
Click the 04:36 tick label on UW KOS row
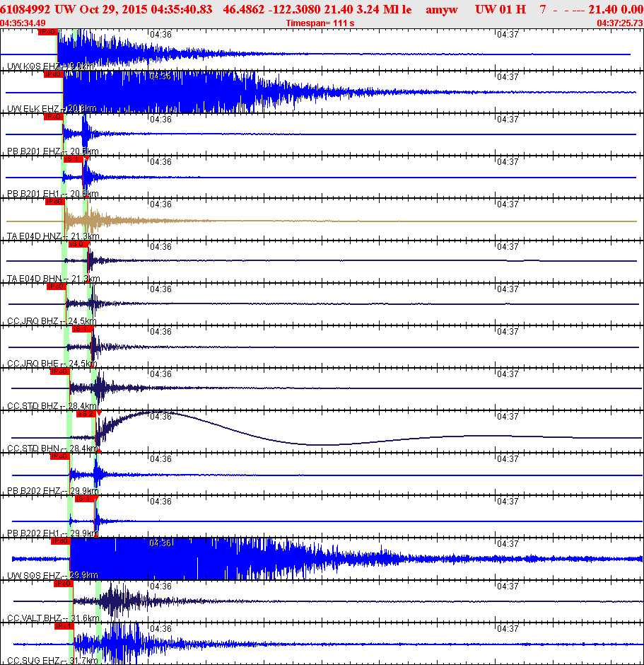click(x=160, y=35)
